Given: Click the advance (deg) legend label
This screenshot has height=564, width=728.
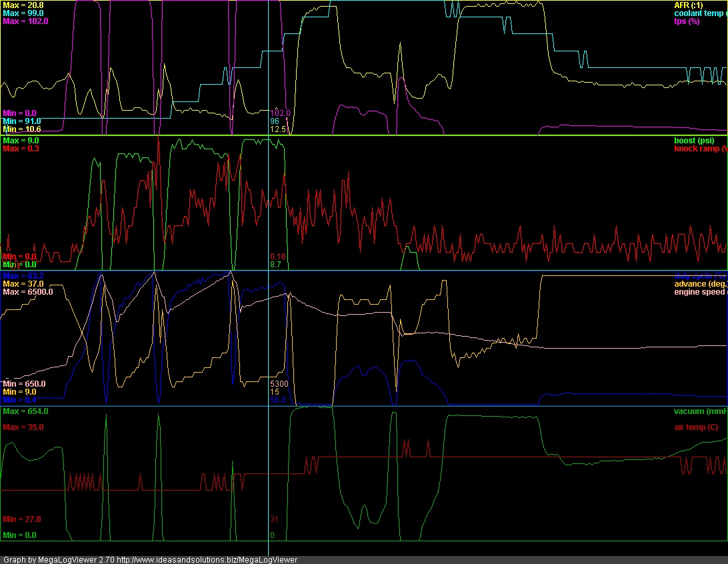Looking at the screenshot, I should click(701, 283).
